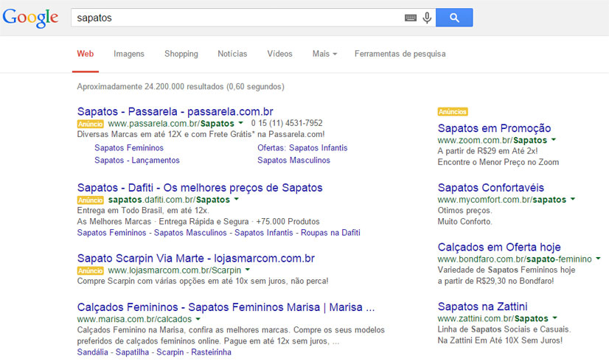Screen dimensions: 609x364
Task: Expand the Mais dropdown menu
Action: click(x=324, y=54)
